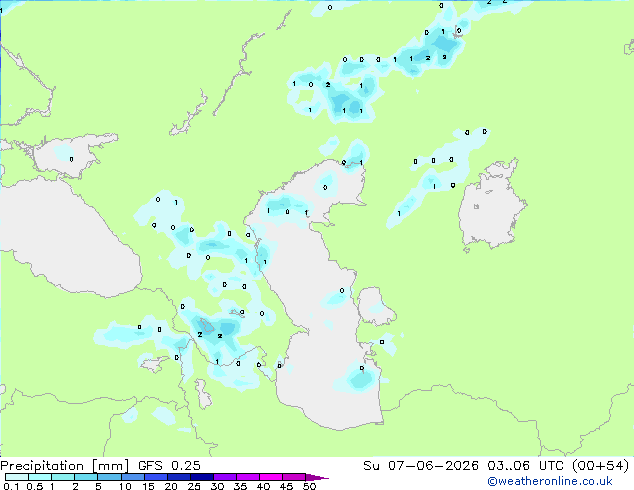Click the '0.5' legend scale label
The height and width of the screenshot is (490, 634).
point(35,486)
